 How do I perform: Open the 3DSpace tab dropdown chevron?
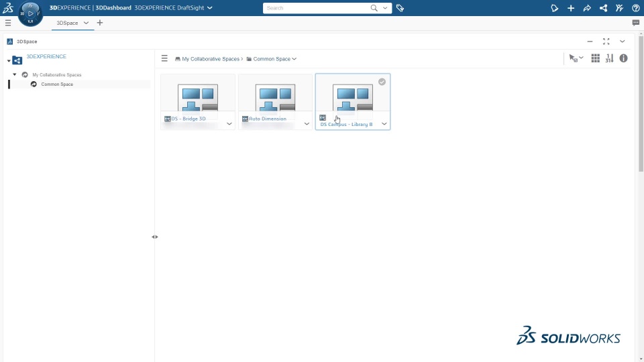(86, 23)
